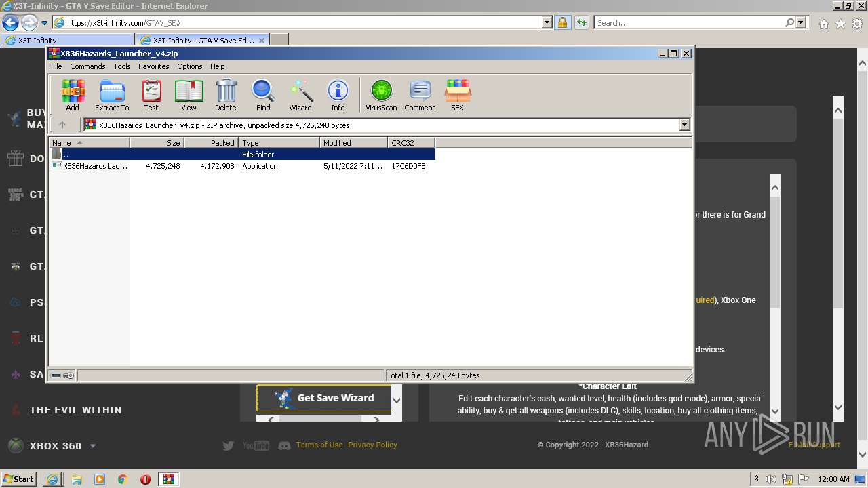This screenshot has height=488, width=868.
Task: Click the Internet Explorer forward arrow
Action: point(29,22)
